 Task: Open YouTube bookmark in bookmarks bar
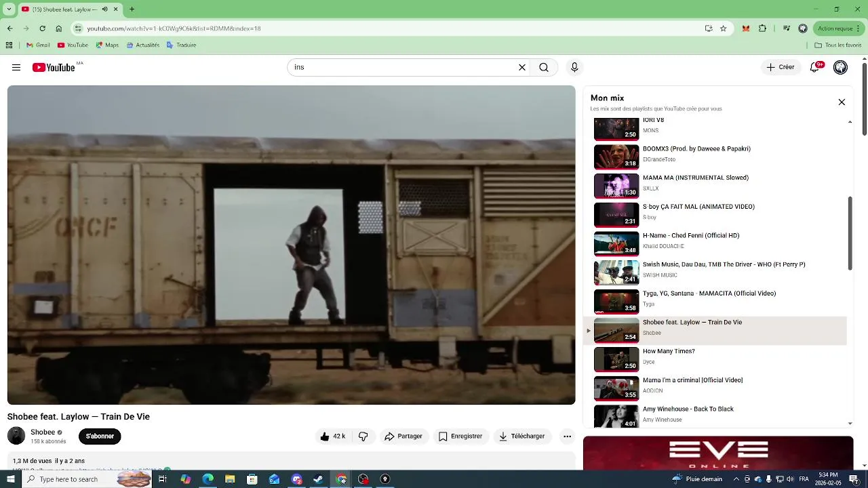(x=73, y=45)
